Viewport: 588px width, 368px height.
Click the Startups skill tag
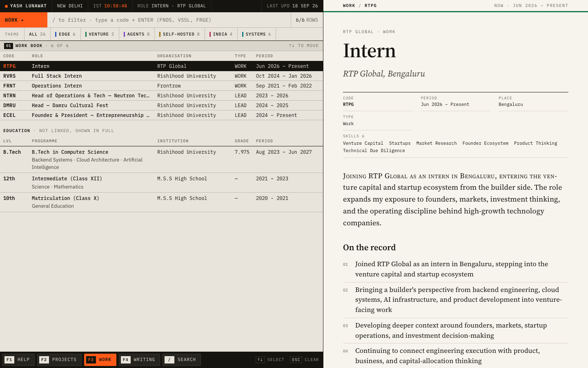click(400, 144)
